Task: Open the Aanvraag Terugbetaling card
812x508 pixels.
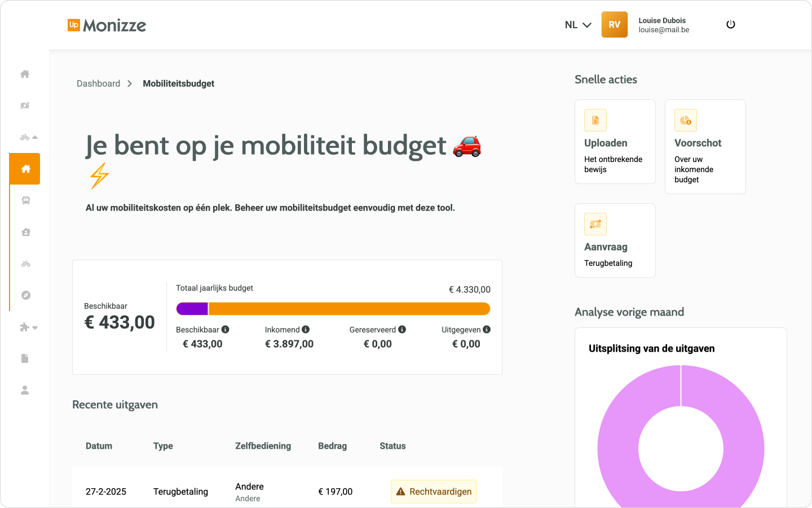Action: (x=615, y=240)
